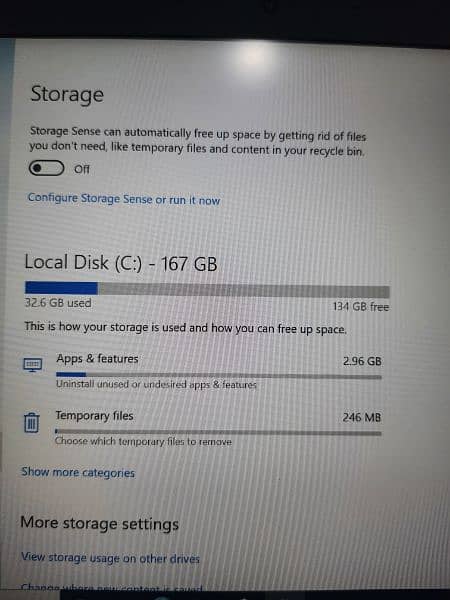Click the 32.6 GB used label
This screenshot has height=600, width=450.
click(x=58, y=303)
